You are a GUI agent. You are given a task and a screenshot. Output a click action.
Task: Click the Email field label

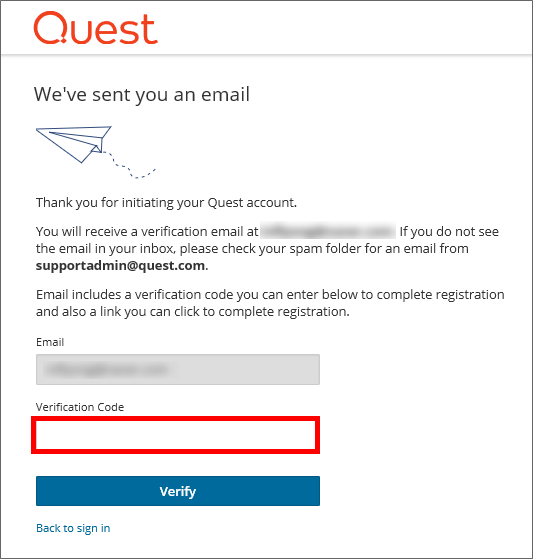[50, 342]
